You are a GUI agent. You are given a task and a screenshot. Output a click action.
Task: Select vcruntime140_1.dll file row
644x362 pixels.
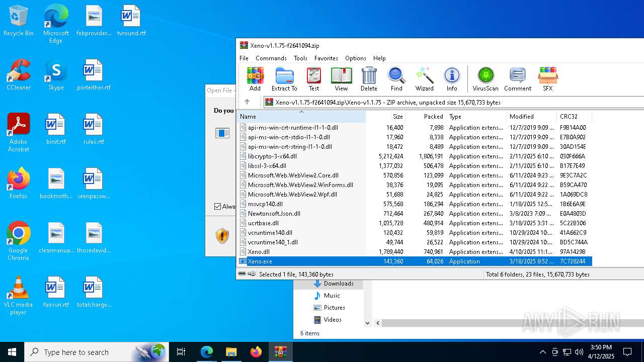pos(415,242)
